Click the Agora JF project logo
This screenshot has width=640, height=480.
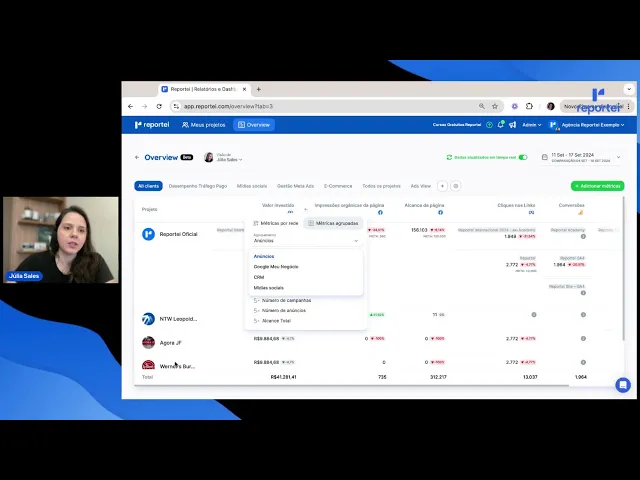pyautogui.click(x=149, y=342)
